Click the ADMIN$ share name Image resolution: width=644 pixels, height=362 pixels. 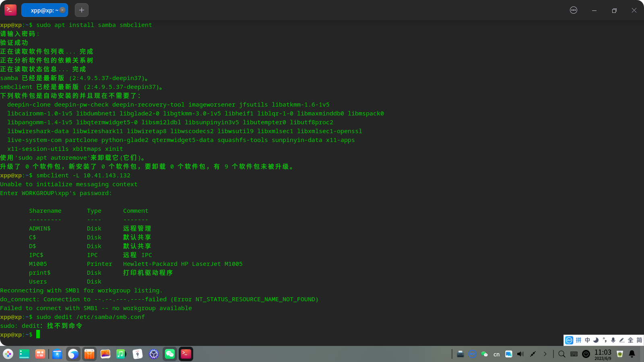40,228
